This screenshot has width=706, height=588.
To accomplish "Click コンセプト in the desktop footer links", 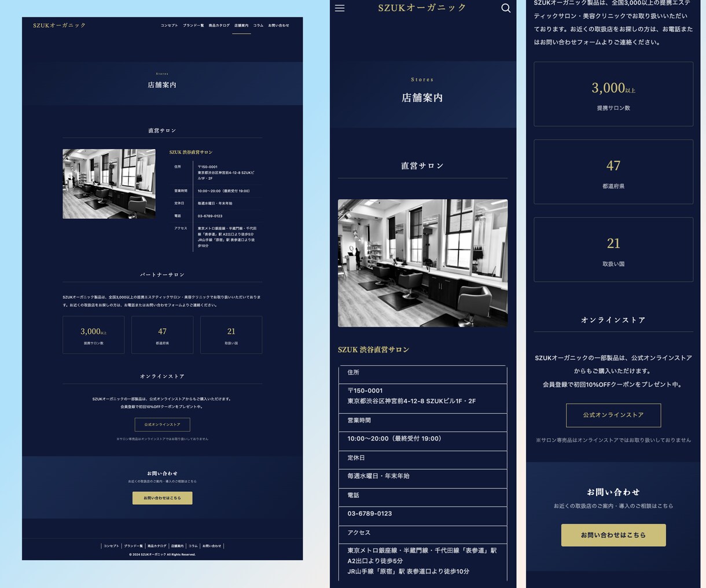I will [x=111, y=546].
